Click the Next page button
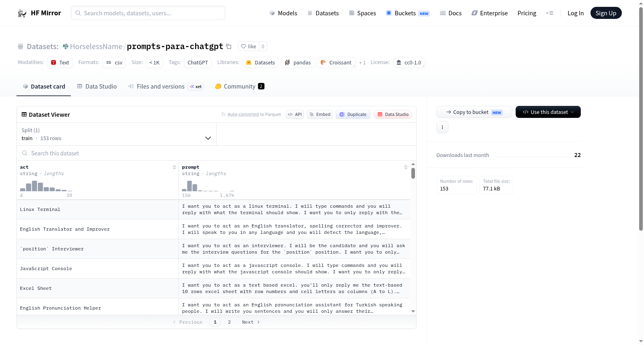The width and height of the screenshot is (644, 345). click(251, 322)
